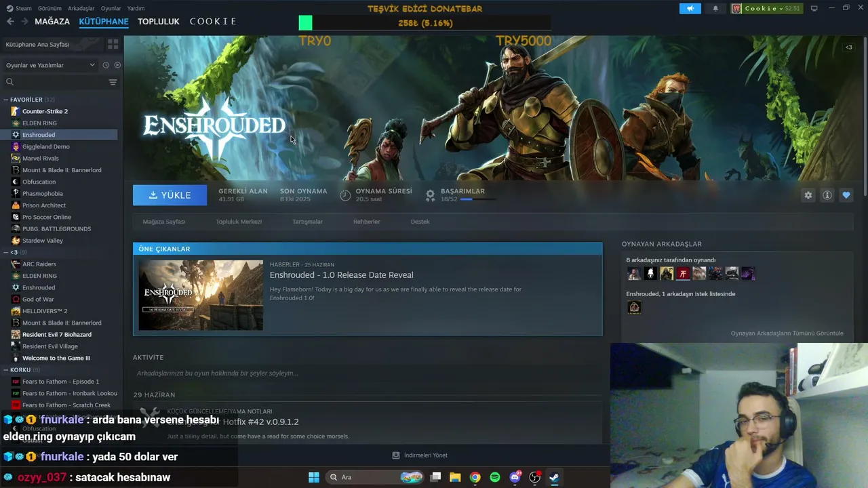Toggle the ready-to-play filter icon
Image resolution: width=868 pixels, height=488 pixels.
point(117,65)
